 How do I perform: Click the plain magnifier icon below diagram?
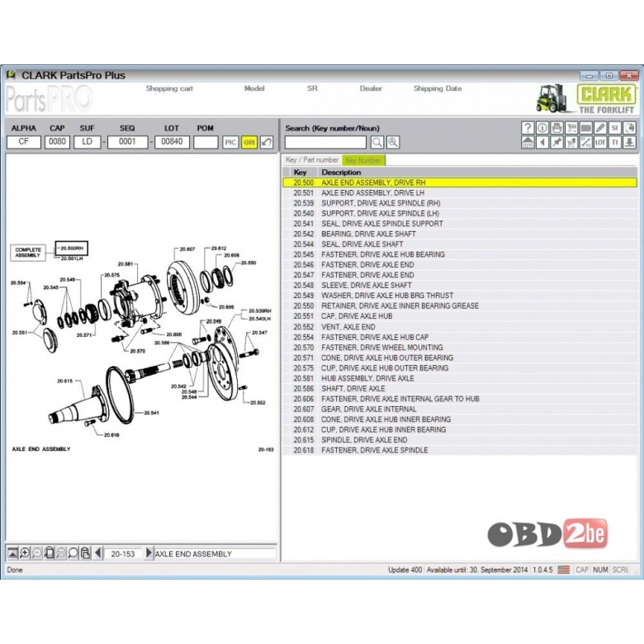[x=73, y=553]
